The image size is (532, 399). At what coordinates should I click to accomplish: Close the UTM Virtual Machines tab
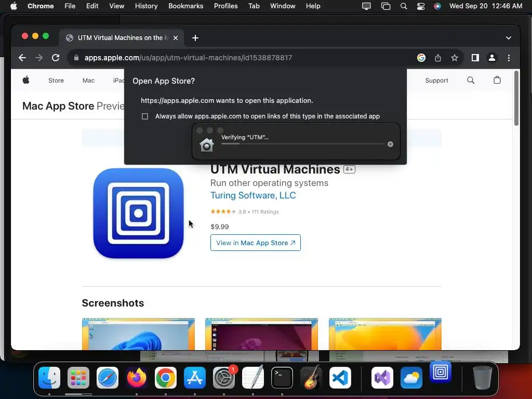(x=176, y=38)
